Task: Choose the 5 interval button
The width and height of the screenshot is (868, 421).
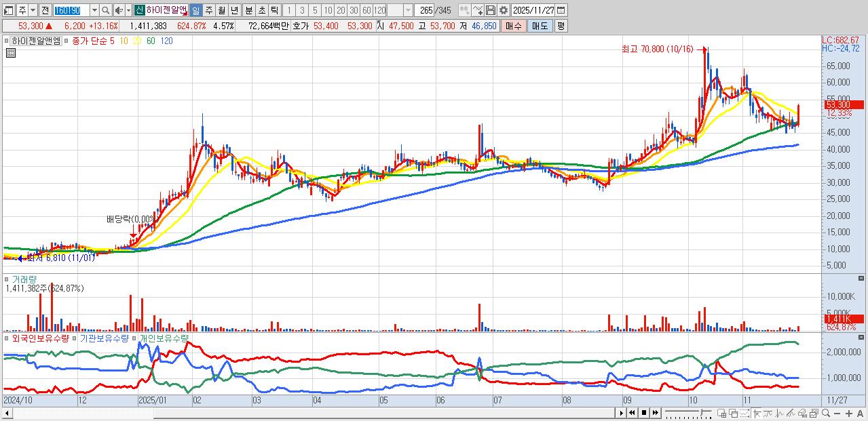Action: coord(314,10)
